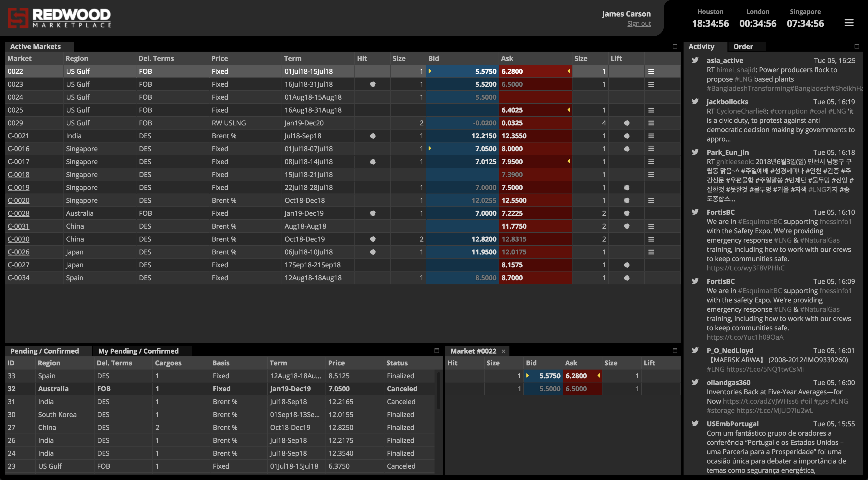Viewport: 868px width, 480px height.
Task: Click the Hit icon for market C-0026
Action: [x=372, y=252]
